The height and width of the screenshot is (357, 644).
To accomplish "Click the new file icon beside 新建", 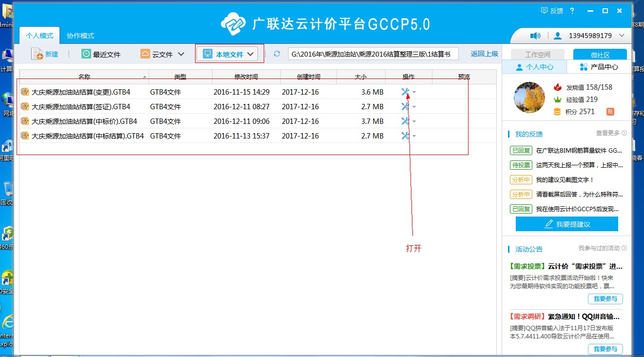I will pyautogui.click(x=37, y=54).
